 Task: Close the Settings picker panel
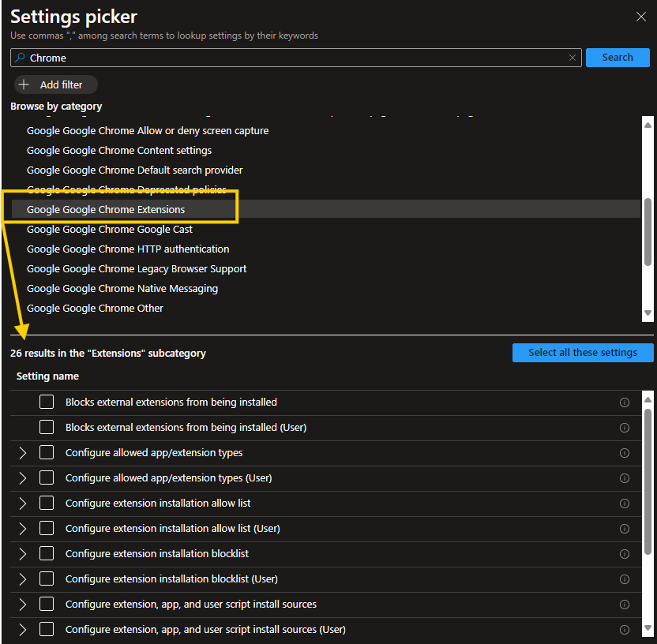tap(641, 17)
